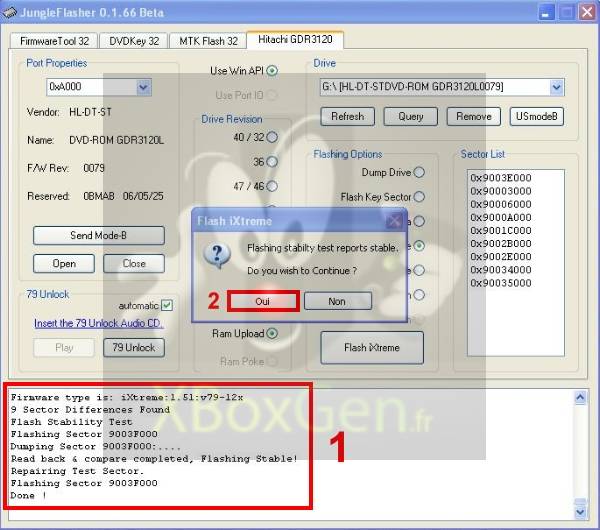
Task: Click the 79 Unlock button
Action: [x=134, y=347]
